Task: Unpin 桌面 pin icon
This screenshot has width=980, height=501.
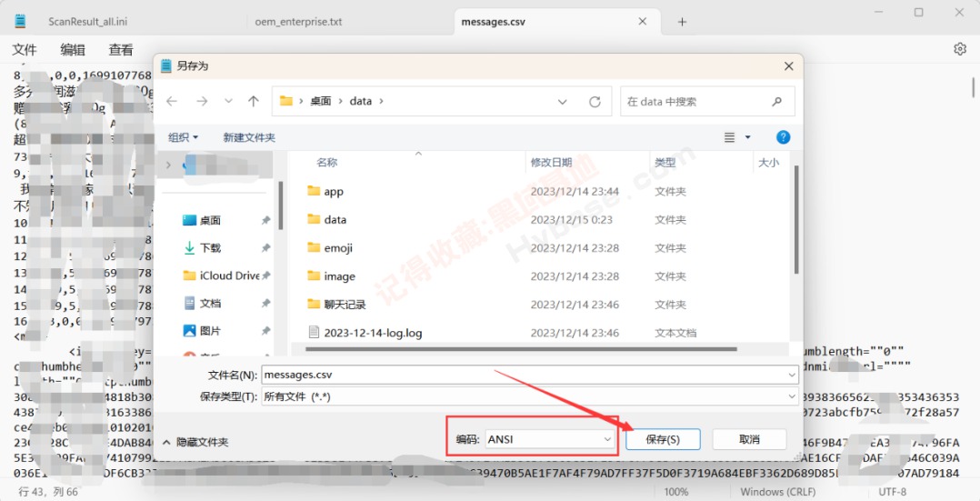Action: coord(265,220)
